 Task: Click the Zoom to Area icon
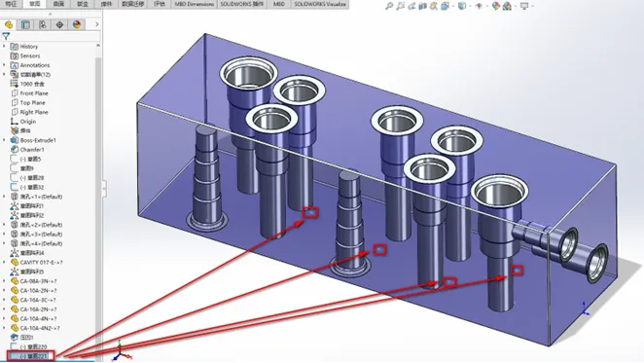click(400, 6)
